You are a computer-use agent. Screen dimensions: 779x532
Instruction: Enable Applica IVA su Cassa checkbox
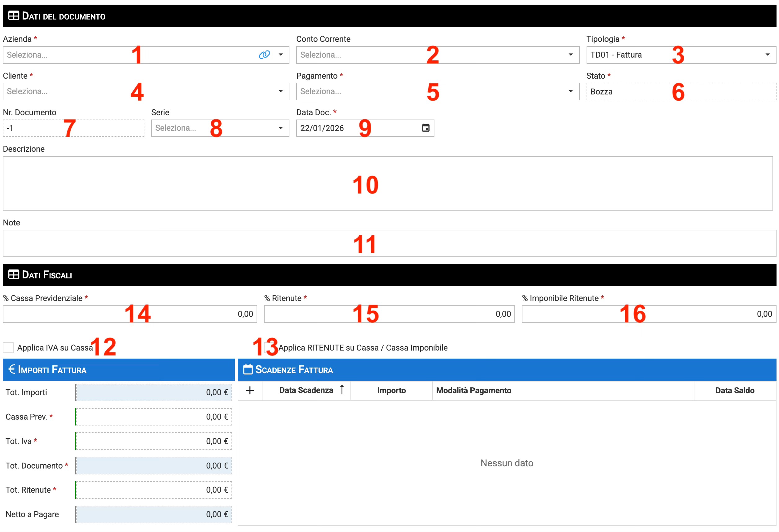(8, 347)
